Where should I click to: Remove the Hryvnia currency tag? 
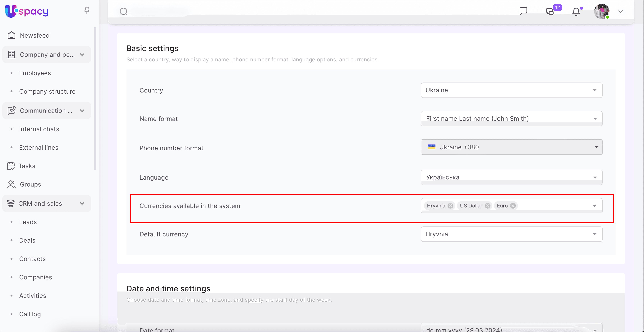click(x=450, y=206)
